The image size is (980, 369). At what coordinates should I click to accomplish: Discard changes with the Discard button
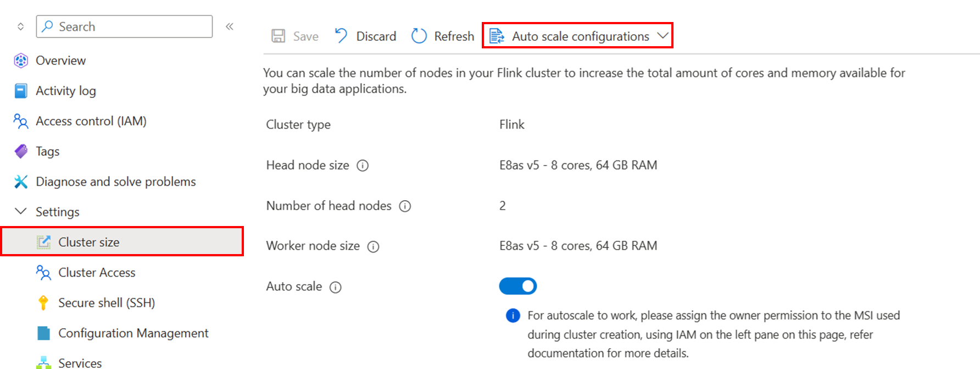click(365, 36)
